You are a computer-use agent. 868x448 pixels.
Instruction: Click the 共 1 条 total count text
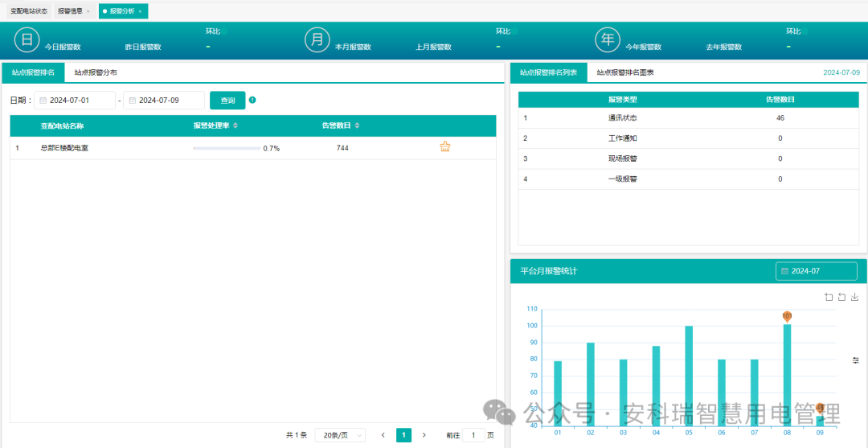pyautogui.click(x=296, y=435)
